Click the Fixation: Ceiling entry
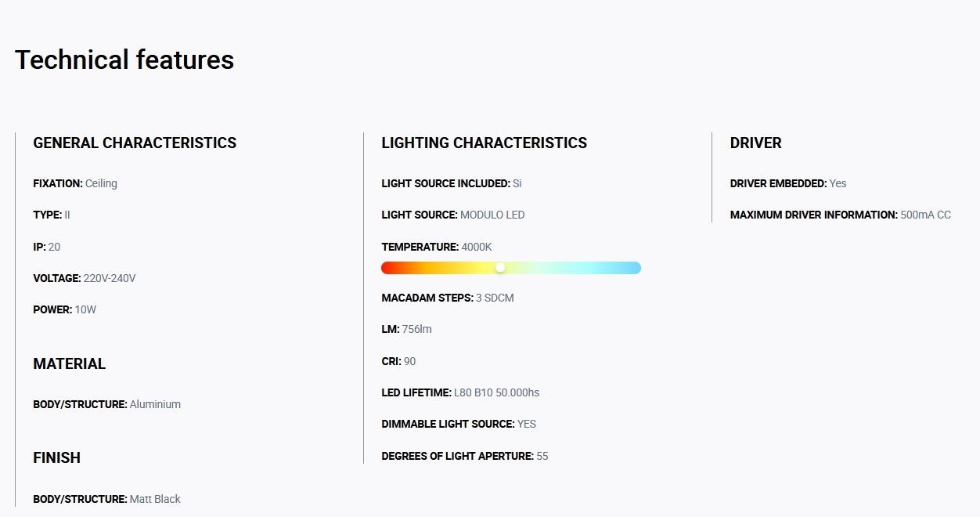 (75, 183)
